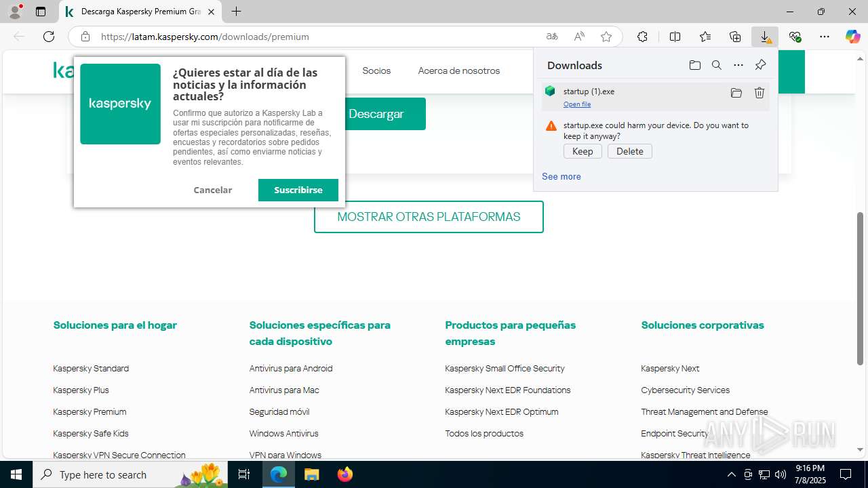
Task: Delete the flagged startup.exe download
Action: point(630,151)
